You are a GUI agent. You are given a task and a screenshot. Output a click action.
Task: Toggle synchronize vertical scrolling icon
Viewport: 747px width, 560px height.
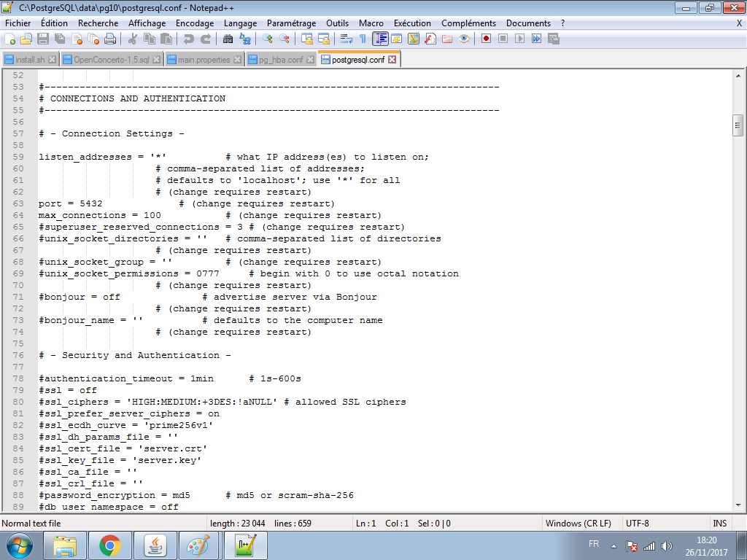(x=307, y=39)
